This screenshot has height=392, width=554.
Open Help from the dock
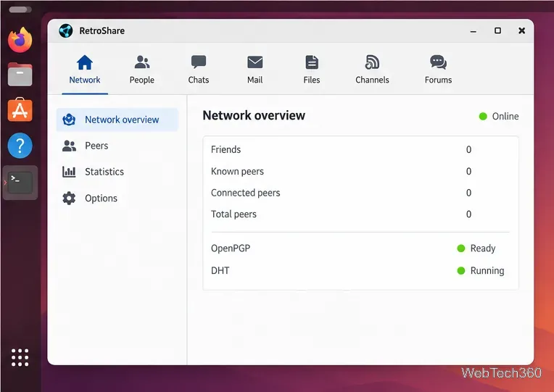[20, 145]
